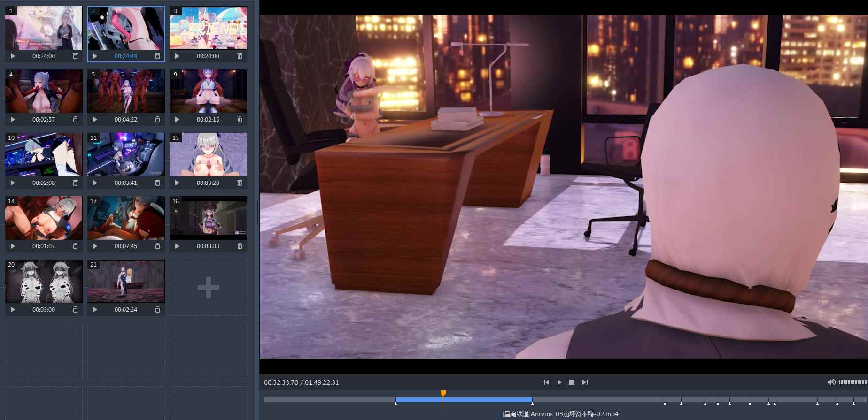This screenshot has height=420, width=868.
Task: Select clip 21 thumbnail
Action: point(126,282)
